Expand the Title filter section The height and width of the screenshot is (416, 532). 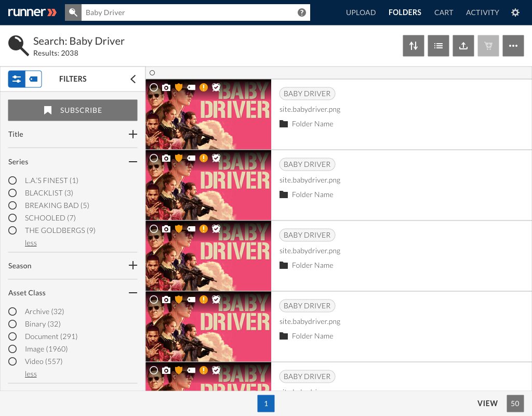click(x=133, y=134)
